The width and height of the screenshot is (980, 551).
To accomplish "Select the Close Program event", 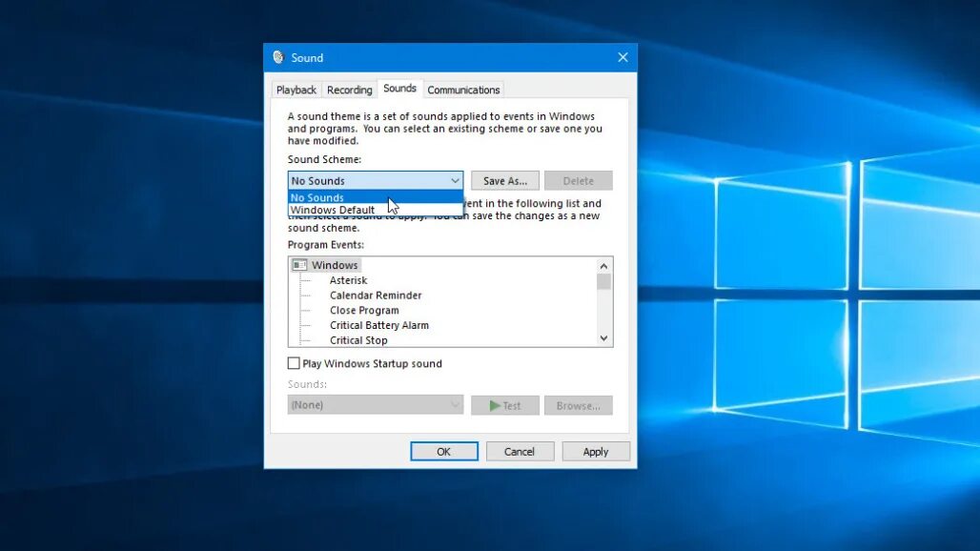I will click(x=364, y=310).
